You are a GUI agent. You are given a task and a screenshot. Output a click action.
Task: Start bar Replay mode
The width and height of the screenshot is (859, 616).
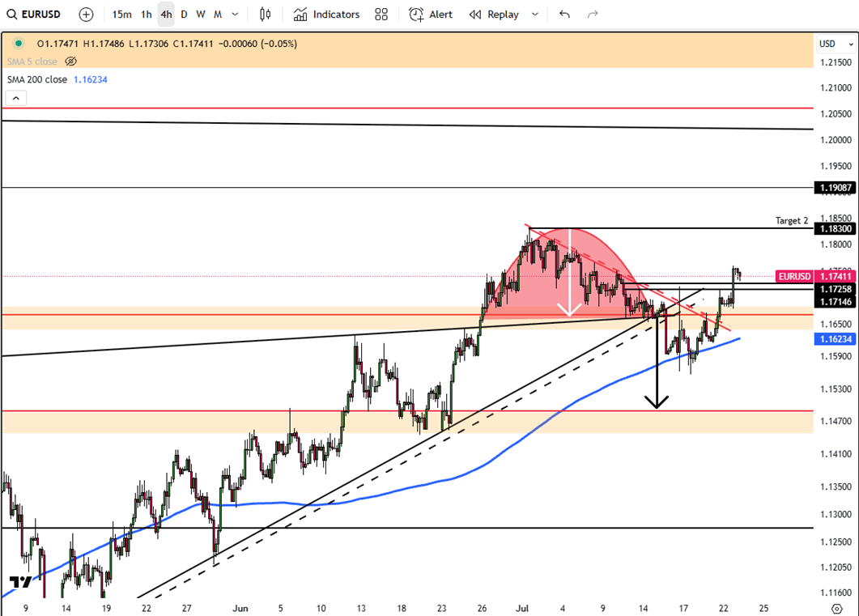(x=494, y=15)
